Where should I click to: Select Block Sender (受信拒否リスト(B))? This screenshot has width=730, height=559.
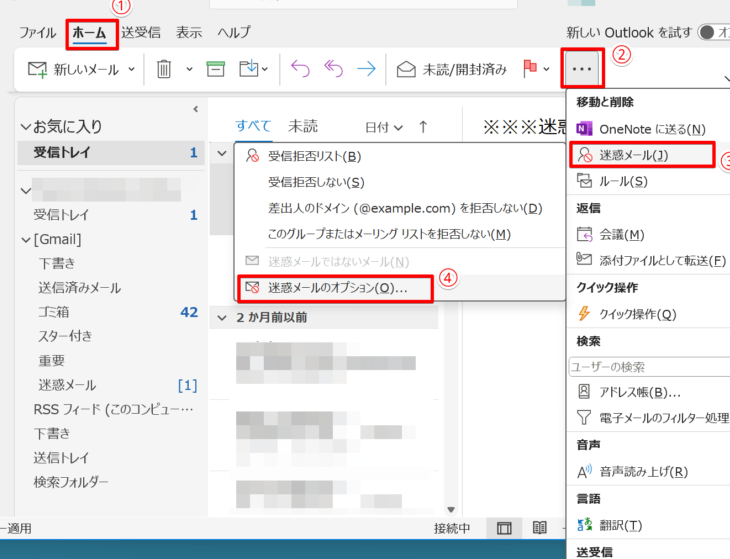coord(400,156)
